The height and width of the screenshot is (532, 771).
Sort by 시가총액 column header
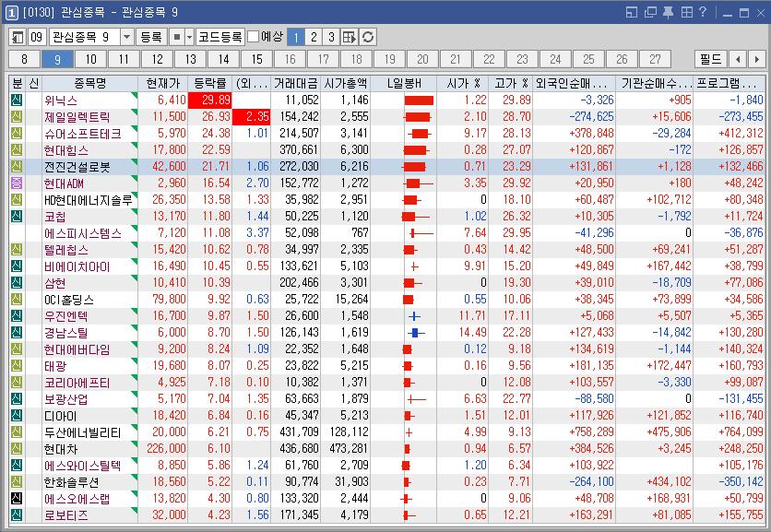pyautogui.click(x=346, y=84)
